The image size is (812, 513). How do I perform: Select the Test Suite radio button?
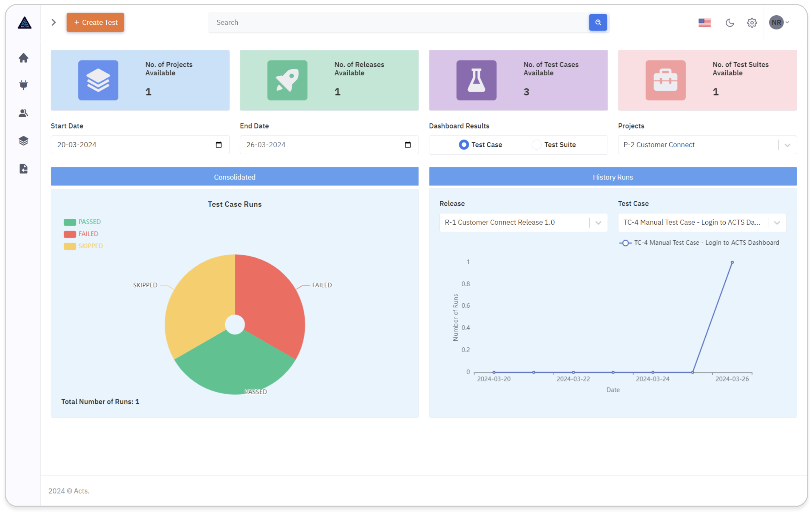536,145
